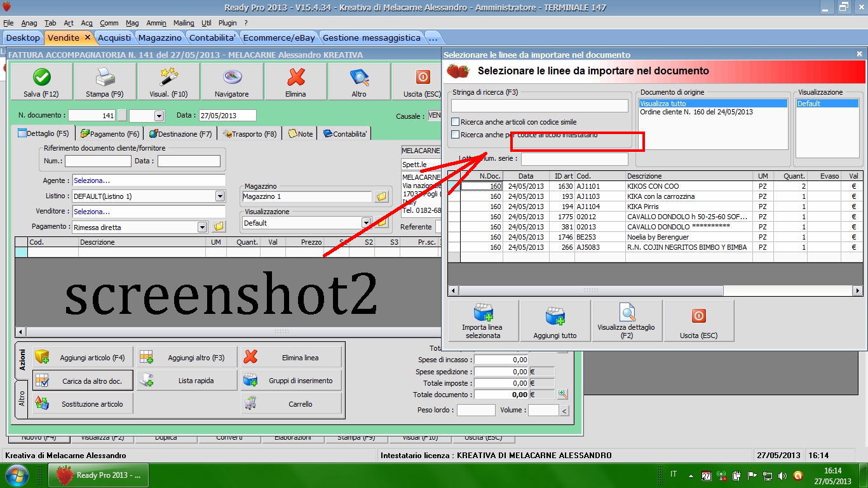
Task: Click Visualizza dettaglio (F2)
Action: (627, 321)
